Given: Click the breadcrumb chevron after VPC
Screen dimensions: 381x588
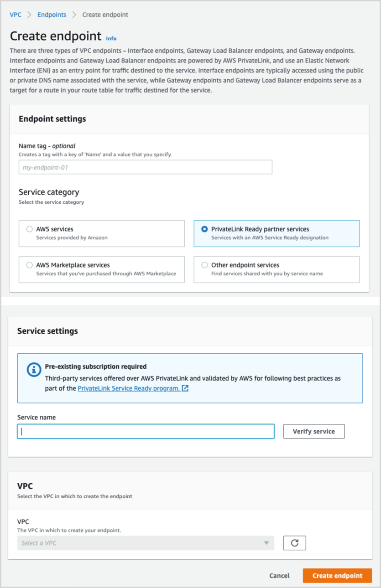Looking at the screenshot, I should click(29, 15).
